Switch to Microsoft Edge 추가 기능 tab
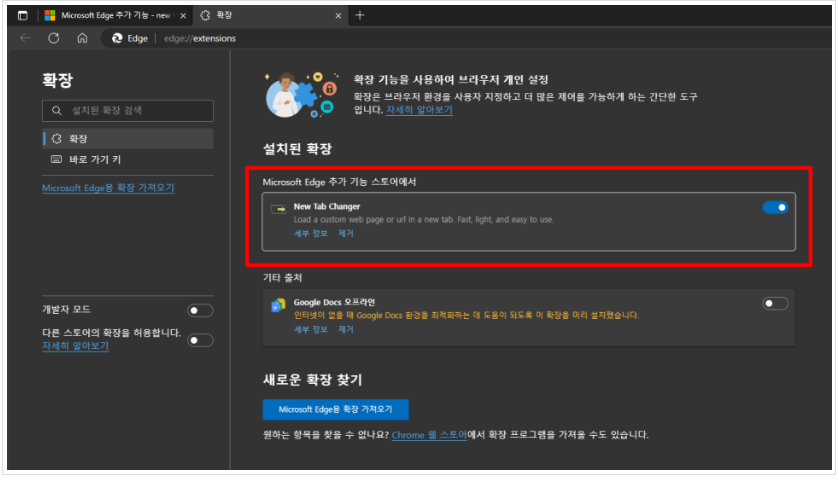The image size is (839, 480). tap(115, 16)
